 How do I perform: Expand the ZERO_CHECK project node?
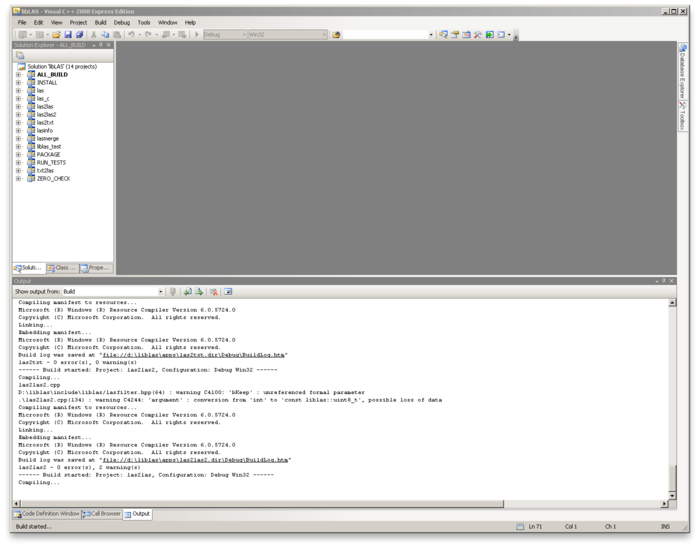[x=18, y=179]
